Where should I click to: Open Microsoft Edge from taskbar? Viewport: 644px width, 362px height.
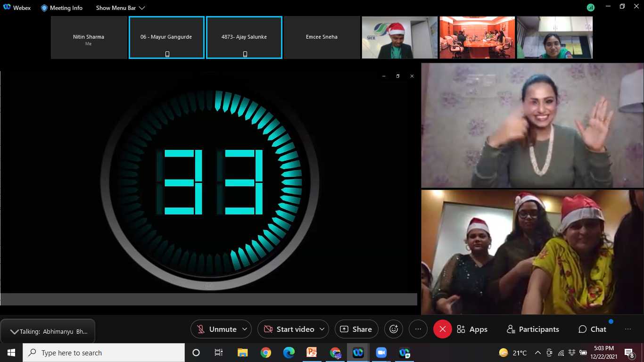pyautogui.click(x=289, y=353)
